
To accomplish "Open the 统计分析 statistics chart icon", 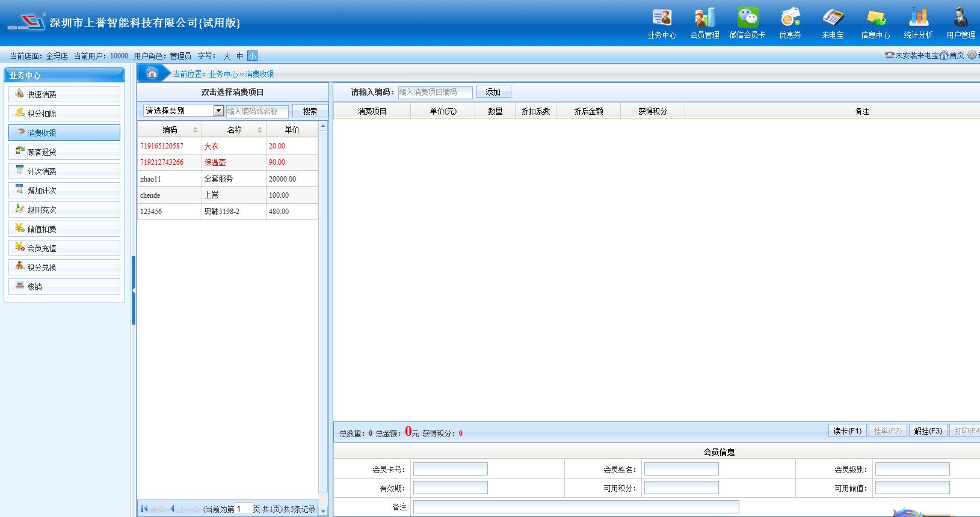I will (x=918, y=17).
